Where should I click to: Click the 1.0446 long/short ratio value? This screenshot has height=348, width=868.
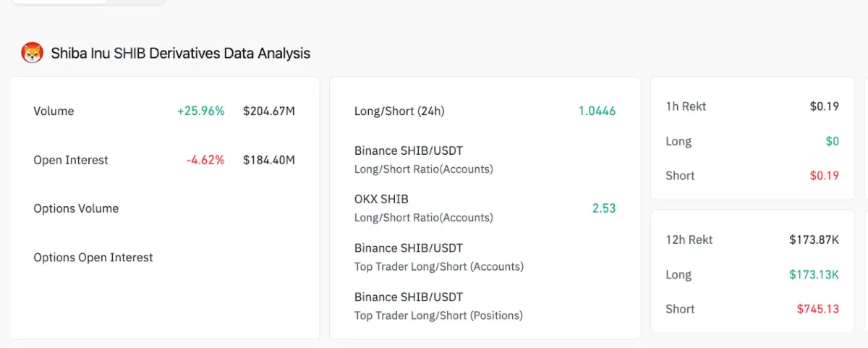click(x=597, y=111)
